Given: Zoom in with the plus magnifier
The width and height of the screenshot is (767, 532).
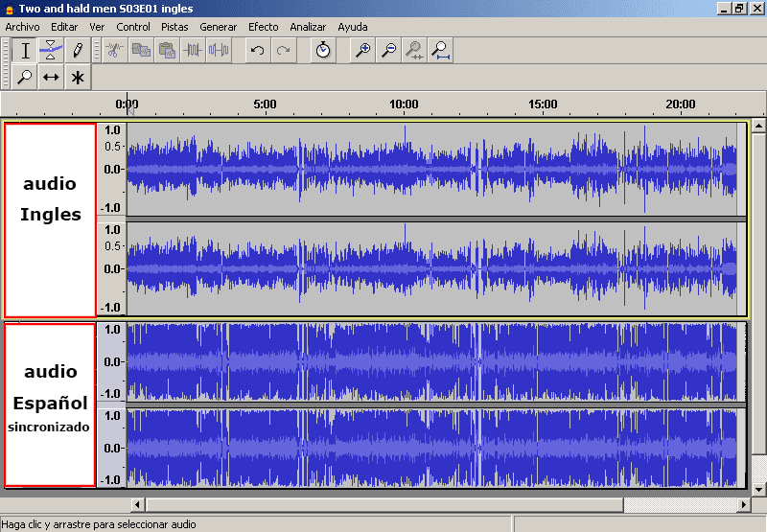Looking at the screenshot, I should click(362, 51).
